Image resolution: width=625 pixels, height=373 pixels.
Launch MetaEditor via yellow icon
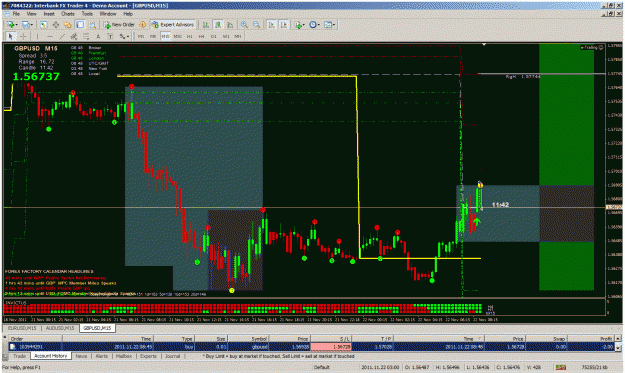point(143,25)
